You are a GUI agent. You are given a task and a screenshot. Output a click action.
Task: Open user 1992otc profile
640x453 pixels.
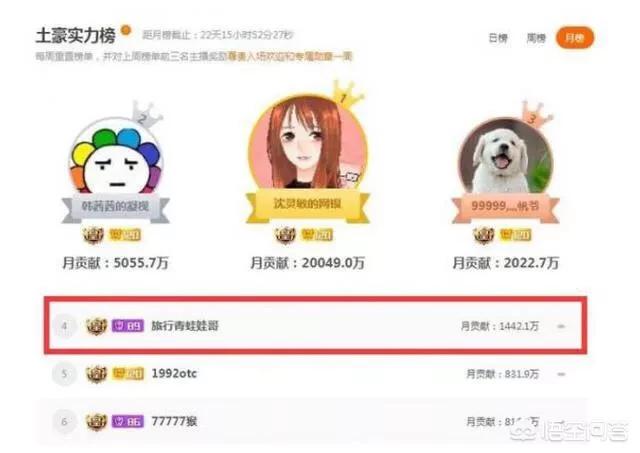coord(174,373)
